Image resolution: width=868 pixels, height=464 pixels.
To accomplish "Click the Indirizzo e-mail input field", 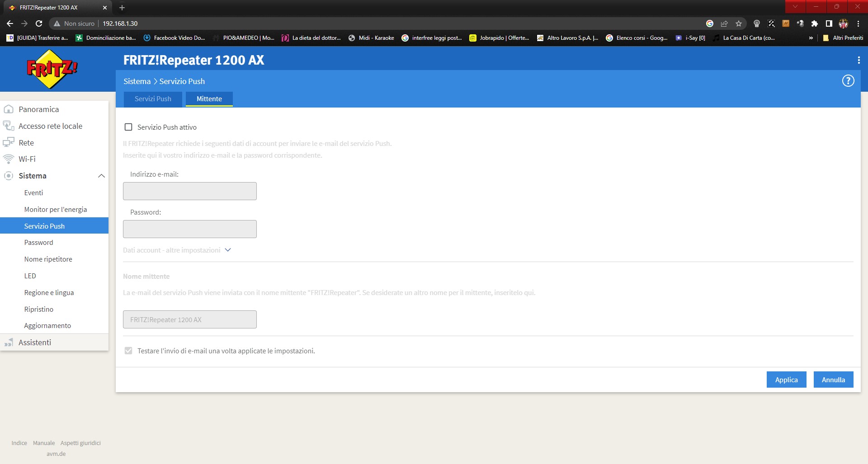I will (x=190, y=191).
